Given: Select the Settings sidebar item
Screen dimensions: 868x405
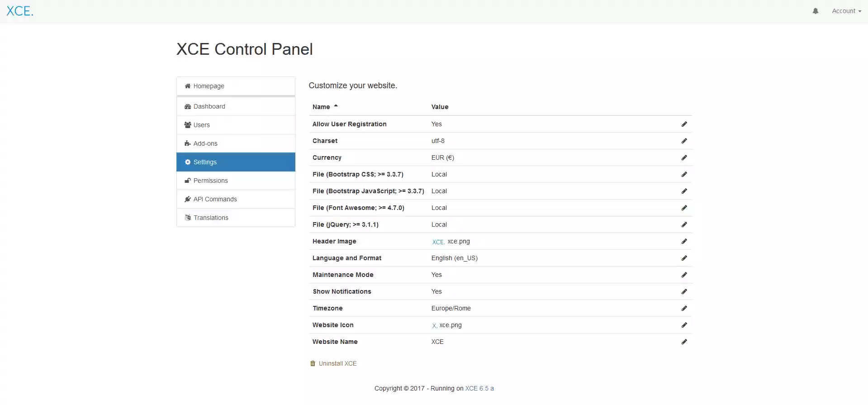Looking at the screenshot, I should (x=236, y=162).
